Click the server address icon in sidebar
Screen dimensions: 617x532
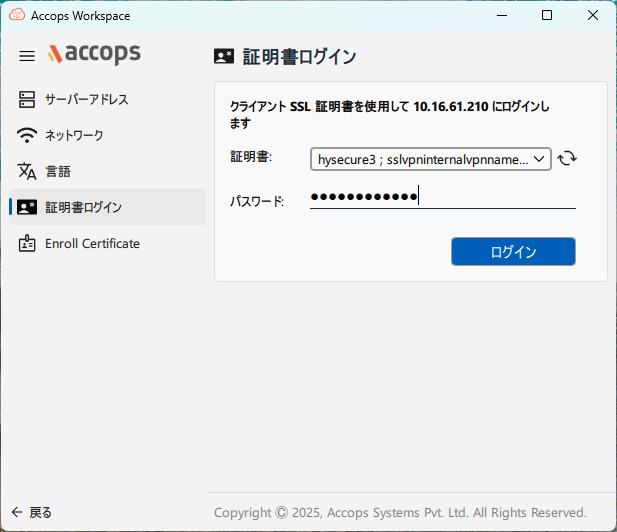27,100
